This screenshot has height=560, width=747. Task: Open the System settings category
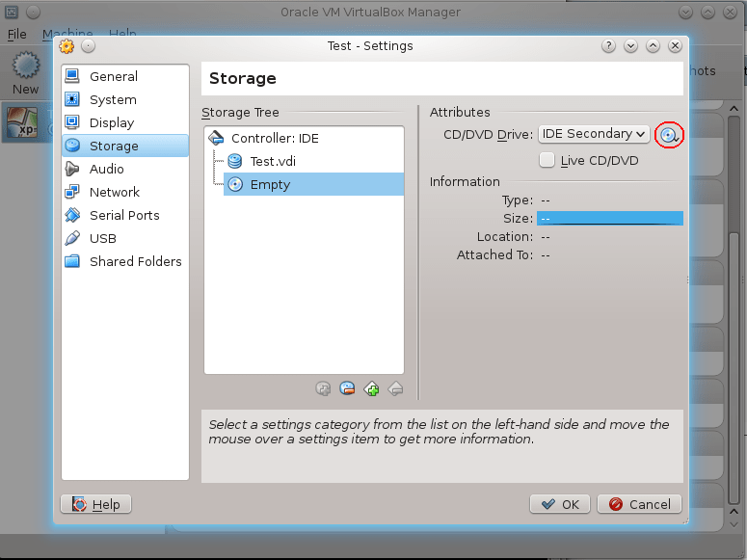(x=124, y=99)
